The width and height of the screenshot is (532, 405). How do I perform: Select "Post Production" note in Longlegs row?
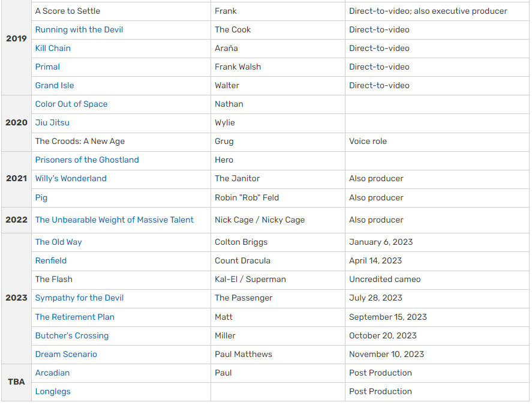[x=381, y=392]
